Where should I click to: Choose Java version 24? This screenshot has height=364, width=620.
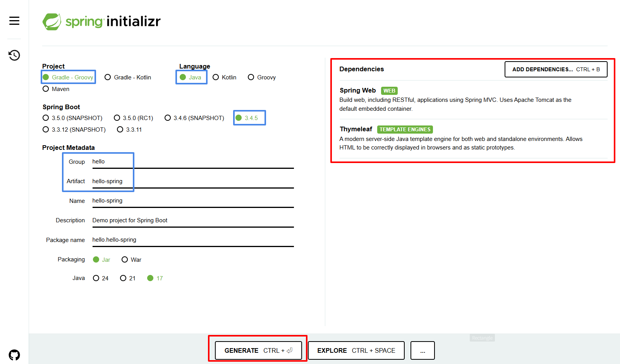click(101, 278)
